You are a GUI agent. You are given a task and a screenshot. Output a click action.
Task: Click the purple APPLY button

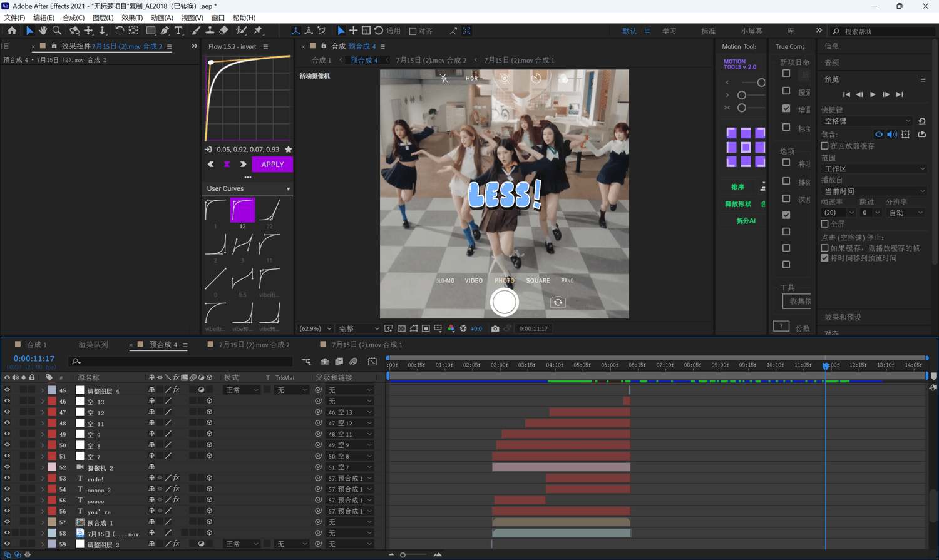point(272,165)
